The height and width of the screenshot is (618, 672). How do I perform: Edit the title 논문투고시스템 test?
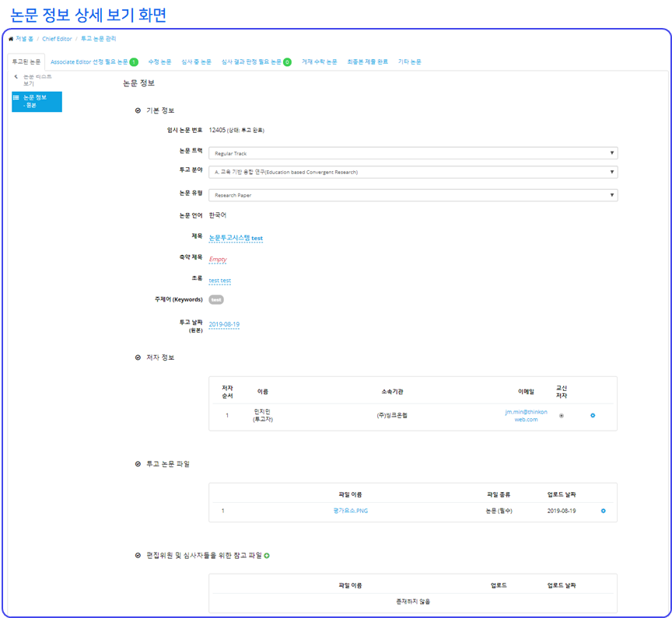click(x=236, y=238)
